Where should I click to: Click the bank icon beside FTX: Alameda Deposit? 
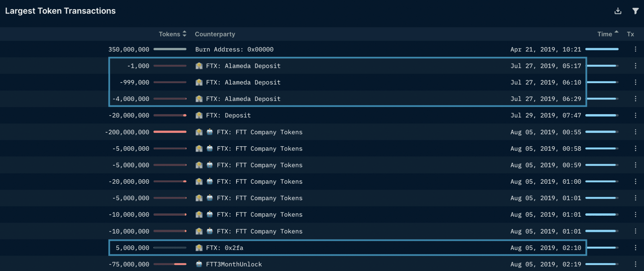(x=199, y=66)
